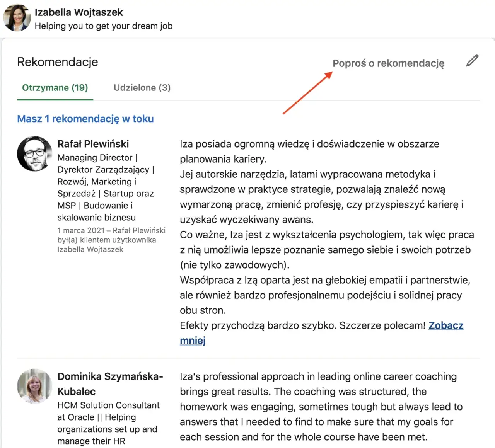Click the Rekomendacje section title
Screen dimensions: 495x448
pos(57,62)
